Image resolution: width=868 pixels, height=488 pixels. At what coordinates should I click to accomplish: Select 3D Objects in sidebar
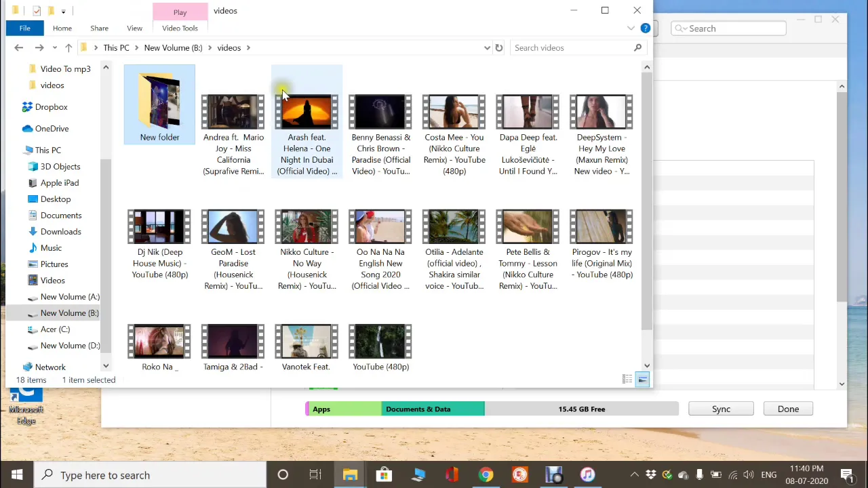60,166
